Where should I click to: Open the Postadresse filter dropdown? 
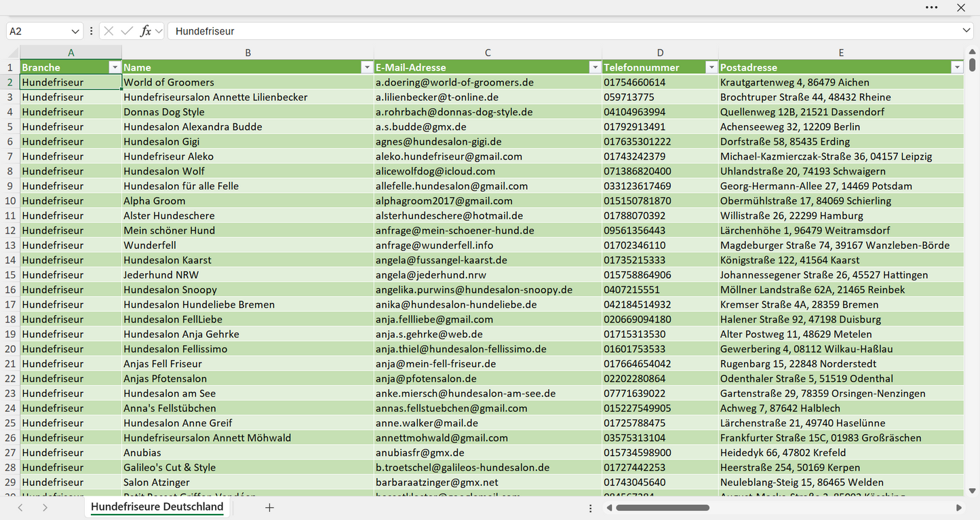click(957, 67)
